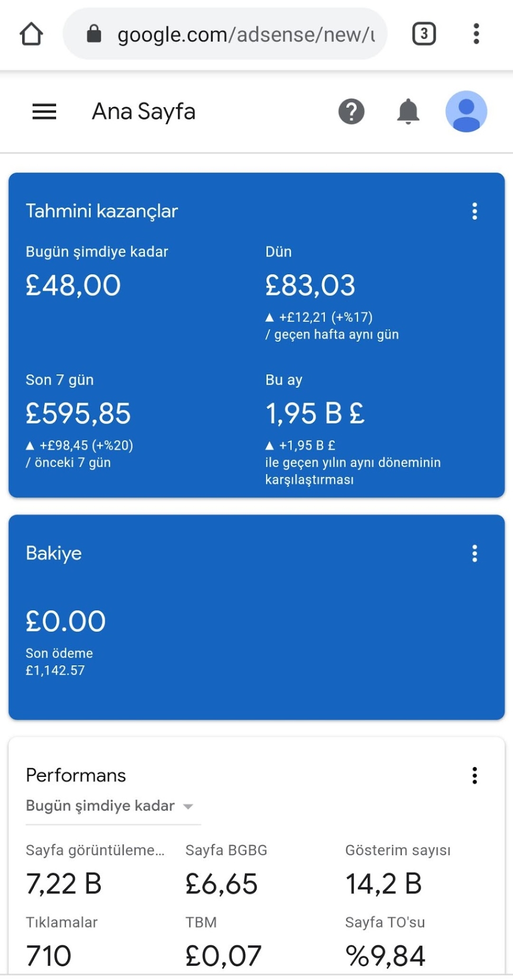This screenshot has width=513, height=980.
Task: Open Performans card options menu
Action: point(475,775)
